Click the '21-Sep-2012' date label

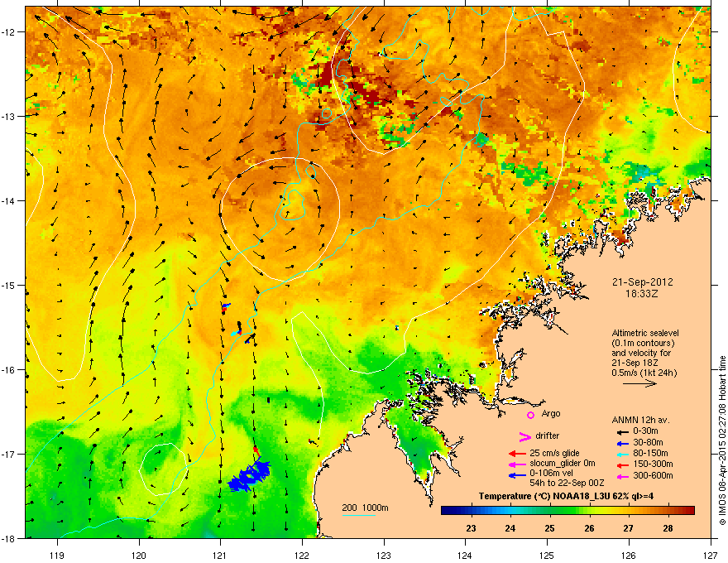pyautogui.click(x=642, y=282)
